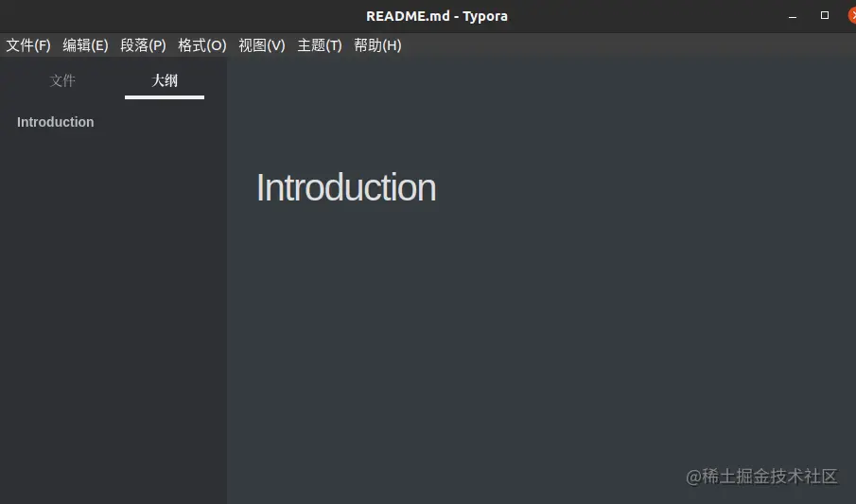Select the 大纲 outline tab

click(x=165, y=80)
